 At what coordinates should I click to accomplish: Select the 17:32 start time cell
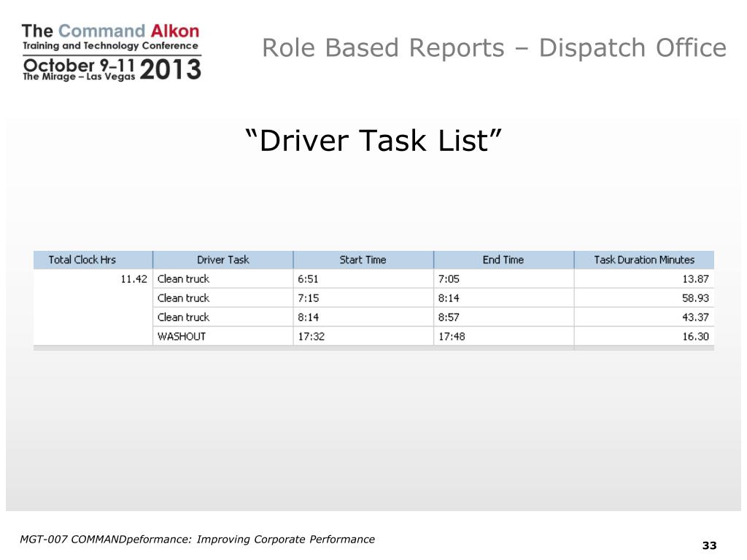coord(363,336)
